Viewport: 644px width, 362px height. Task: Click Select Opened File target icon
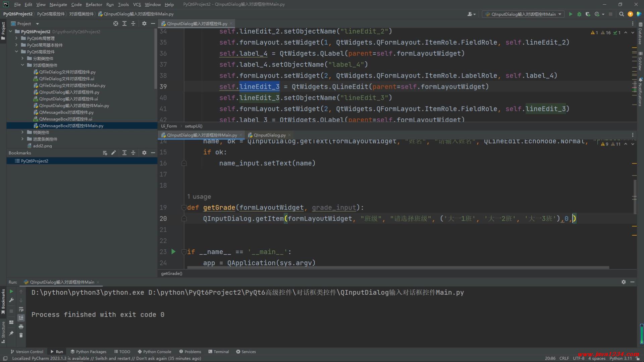116,23
